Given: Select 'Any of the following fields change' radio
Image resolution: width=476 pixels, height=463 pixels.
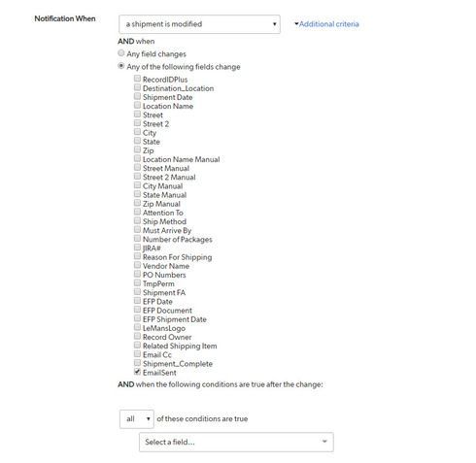Looking at the screenshot, I should (x=121, y=66).
